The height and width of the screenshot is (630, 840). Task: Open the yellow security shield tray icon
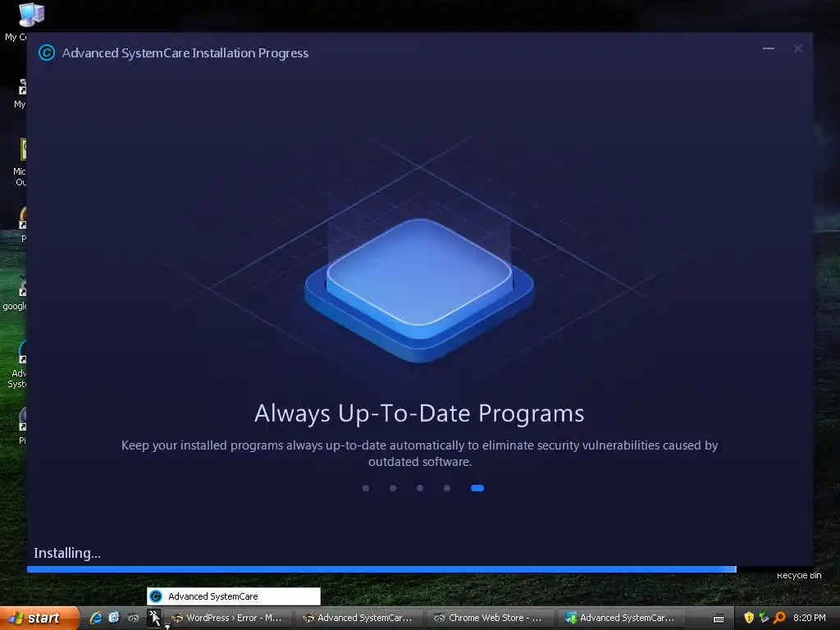point(749,618)
